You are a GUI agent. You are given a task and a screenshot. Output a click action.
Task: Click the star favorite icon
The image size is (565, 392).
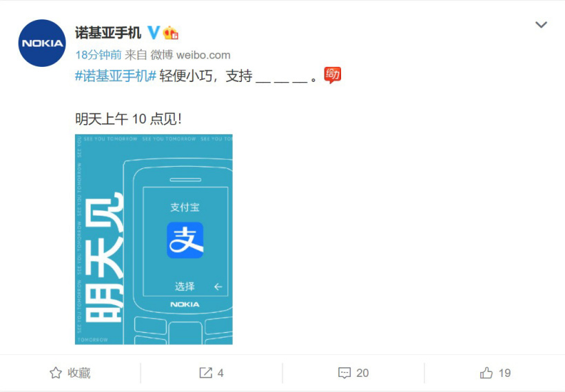tap(56, 373)
